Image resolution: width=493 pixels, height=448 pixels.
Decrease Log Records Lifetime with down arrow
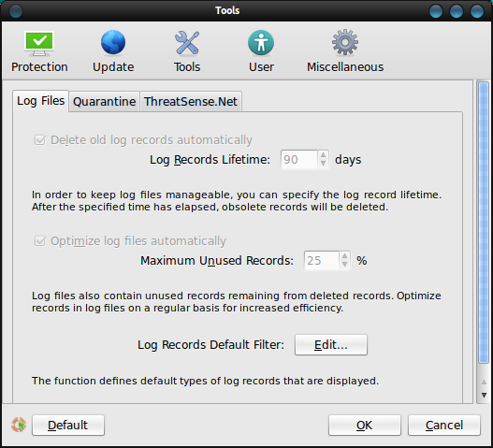pyautogui.click(x=324, y=164)
